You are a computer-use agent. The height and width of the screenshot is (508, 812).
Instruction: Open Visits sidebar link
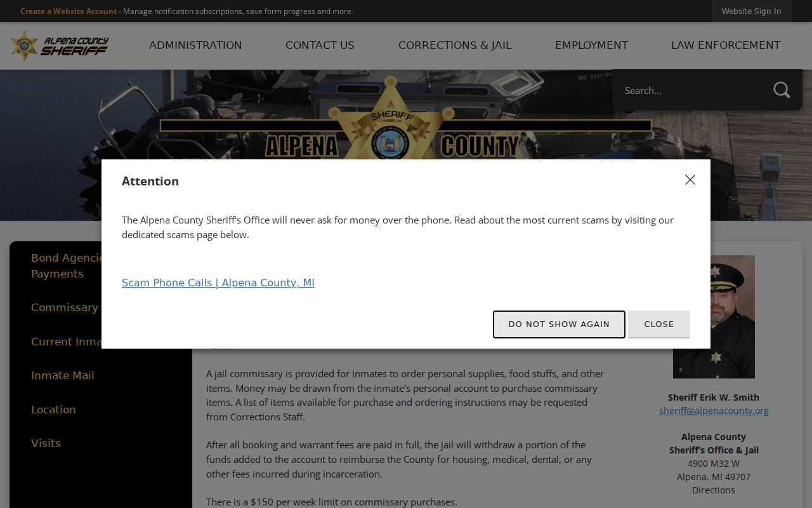click(x=46, y=443)
